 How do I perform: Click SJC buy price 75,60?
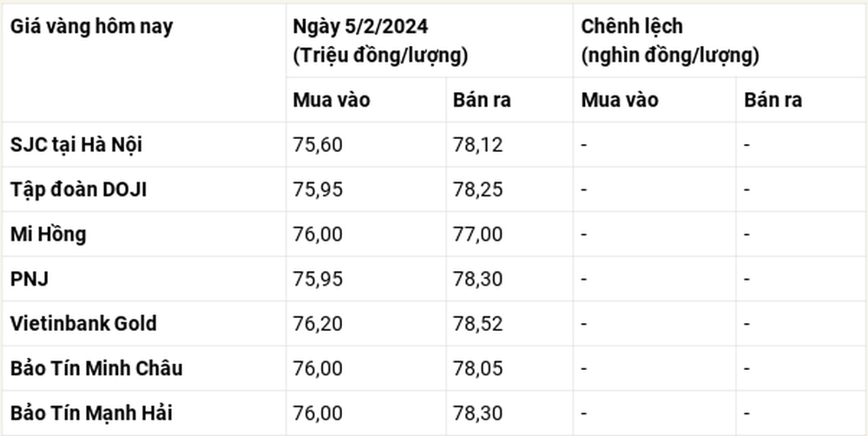click(x=318, y=145)
